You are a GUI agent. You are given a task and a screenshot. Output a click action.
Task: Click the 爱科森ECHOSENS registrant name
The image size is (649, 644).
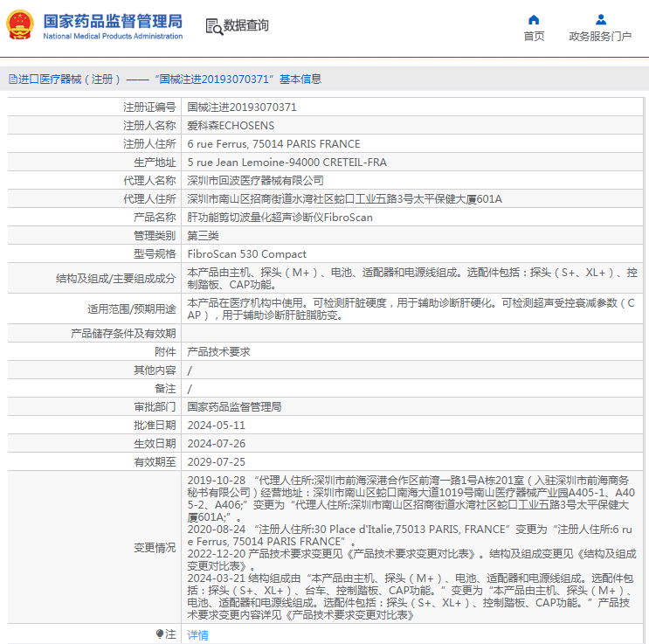click(x=225, y=126)
